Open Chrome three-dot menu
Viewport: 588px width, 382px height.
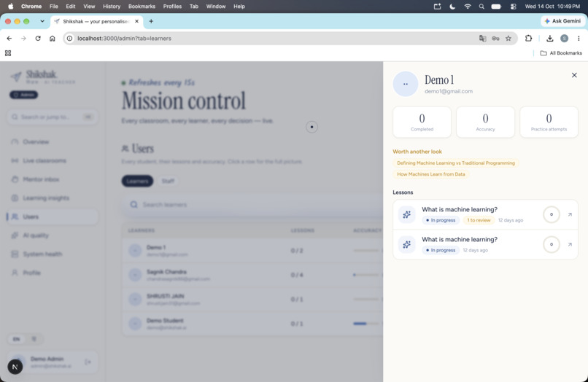click(x=579, y=38)
